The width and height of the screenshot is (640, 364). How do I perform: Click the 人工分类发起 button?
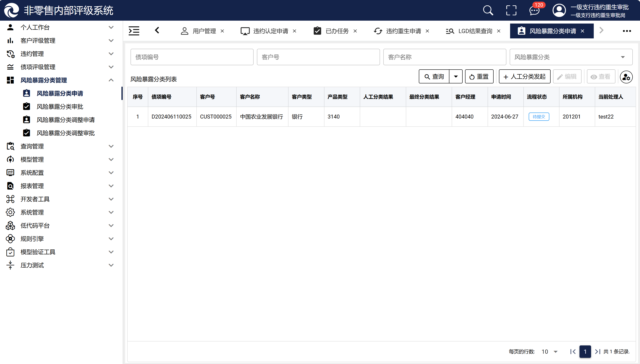525,77
